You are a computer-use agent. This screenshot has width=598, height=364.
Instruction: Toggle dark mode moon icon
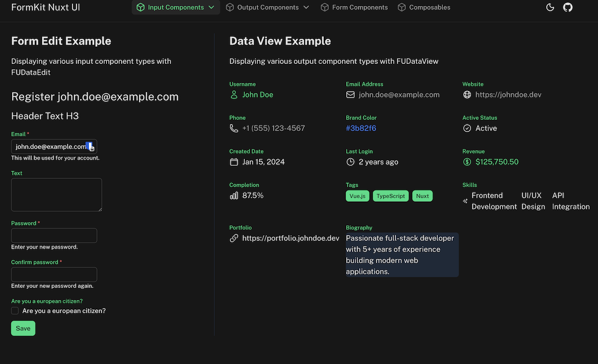(x=550, y=7)
